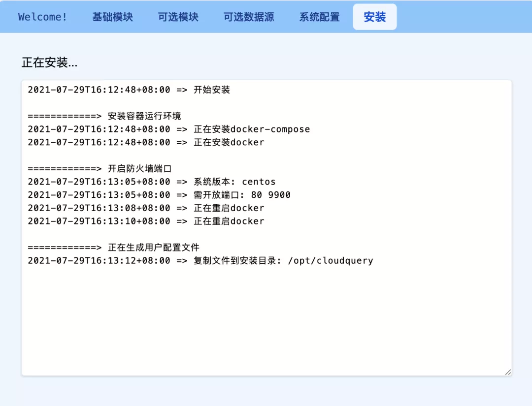
Task: Switch to the 基础模块 tab
Action: (113, 17)
